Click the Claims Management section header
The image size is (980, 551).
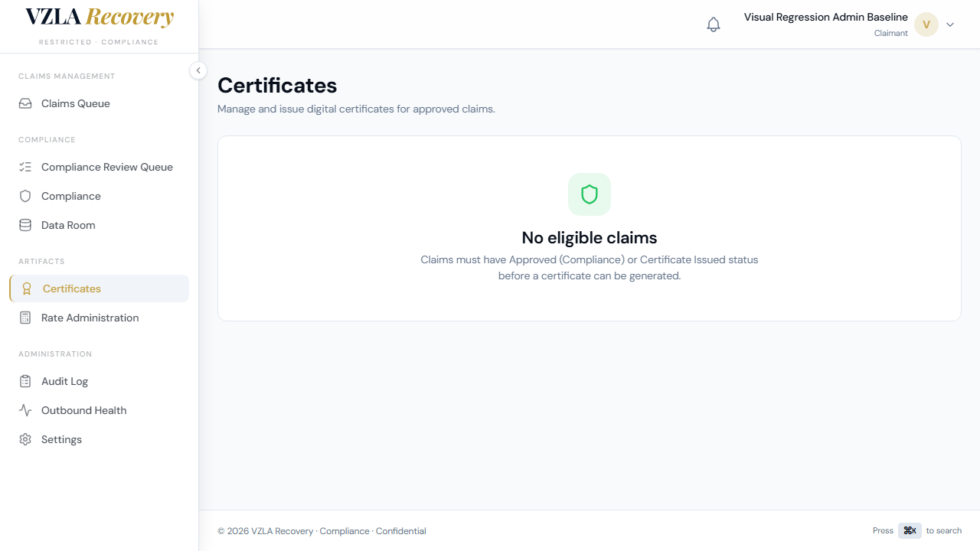coord(67,77)
